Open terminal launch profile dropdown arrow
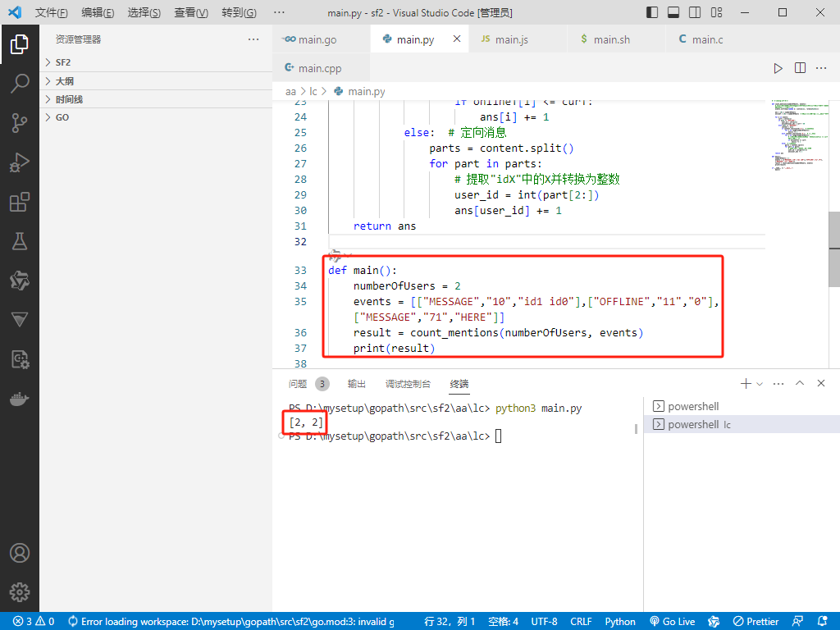The height and width of the screenshot is (630, 840). pos(760,384)
